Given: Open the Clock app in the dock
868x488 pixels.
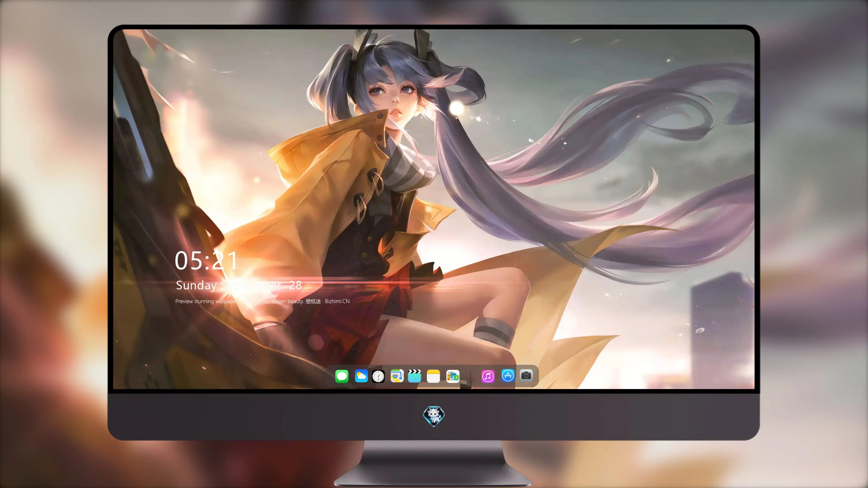Looking at the screenshot, I should [x=378, y=376].
